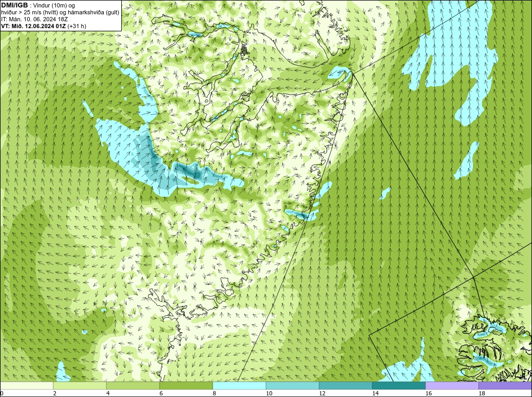Screen dimensions: 532x397
Task: Click the title line 'DMI/IGB : Vindur (10m) og'
Action: [x=38, y=5]
